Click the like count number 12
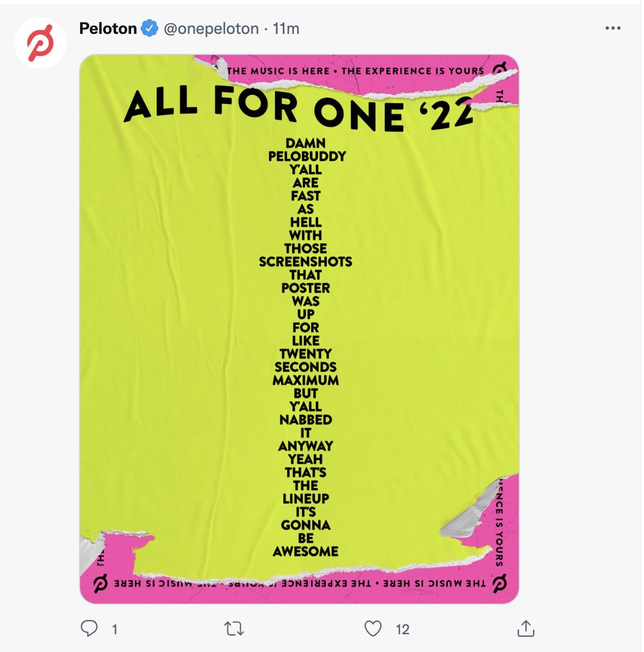 coord(403,629)
